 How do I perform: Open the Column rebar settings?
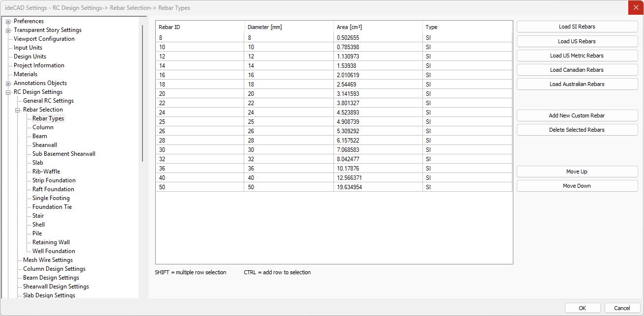[x=43, y=127]
